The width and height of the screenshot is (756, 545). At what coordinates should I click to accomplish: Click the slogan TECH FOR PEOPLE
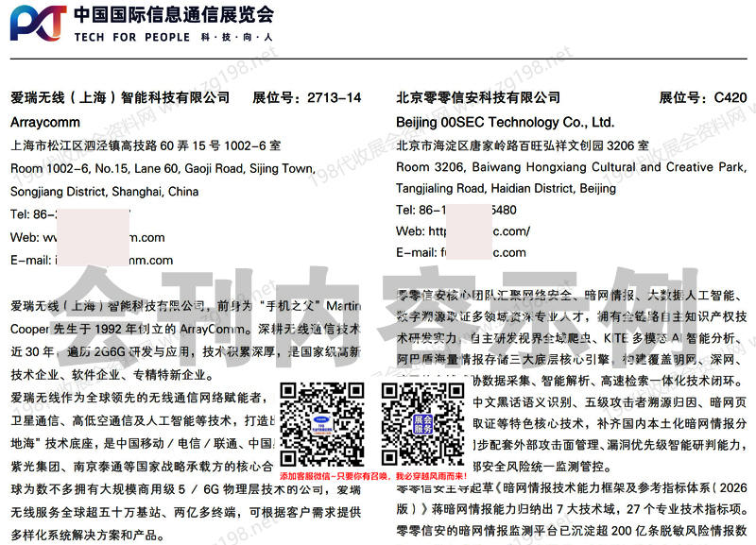pos(132,37)
